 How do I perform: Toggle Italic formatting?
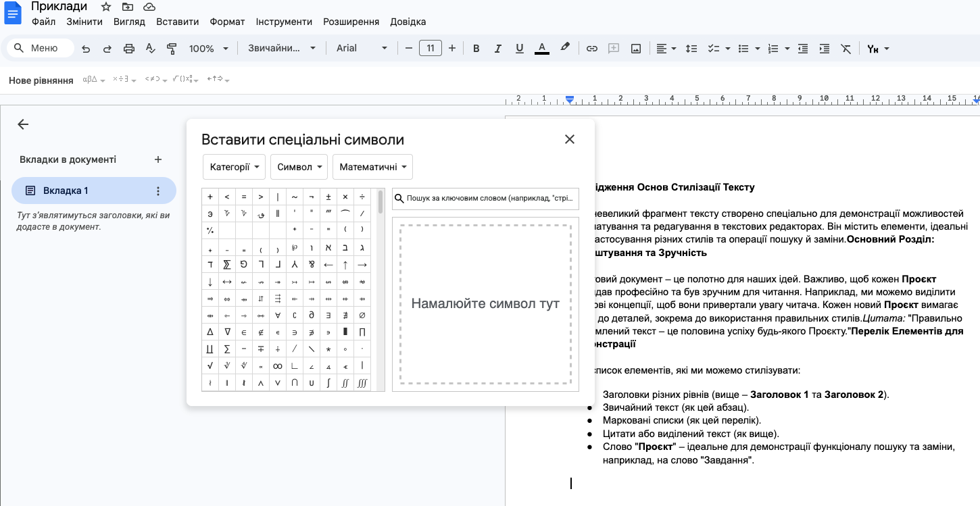[498, 49]
